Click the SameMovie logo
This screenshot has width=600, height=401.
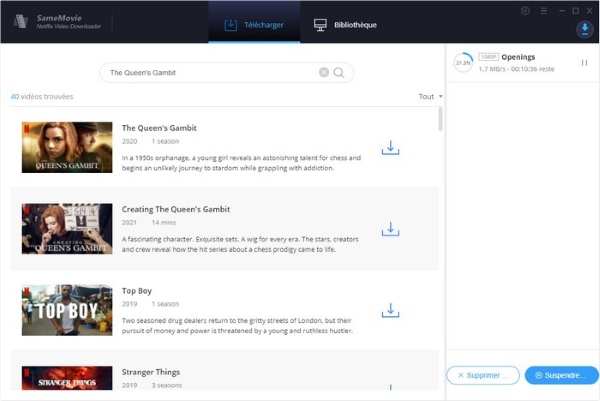coord(21,21)
